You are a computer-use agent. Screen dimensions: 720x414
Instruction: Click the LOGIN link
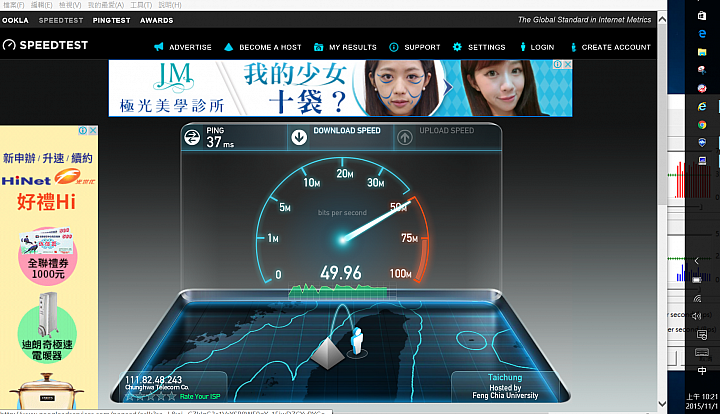tap(542, 47)
